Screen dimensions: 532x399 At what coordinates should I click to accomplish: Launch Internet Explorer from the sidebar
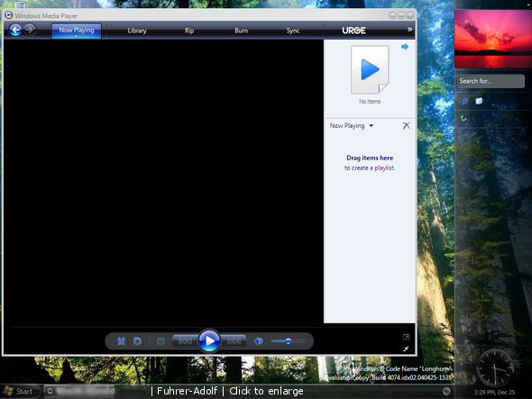(x=465, y=101)
